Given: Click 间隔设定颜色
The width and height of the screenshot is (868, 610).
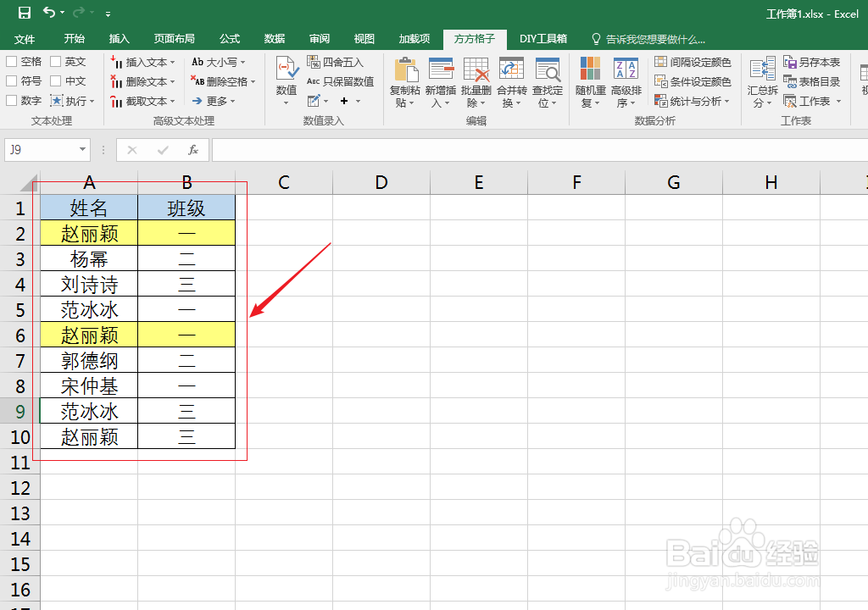Looking at the screenshot, I should coord(693,62).
